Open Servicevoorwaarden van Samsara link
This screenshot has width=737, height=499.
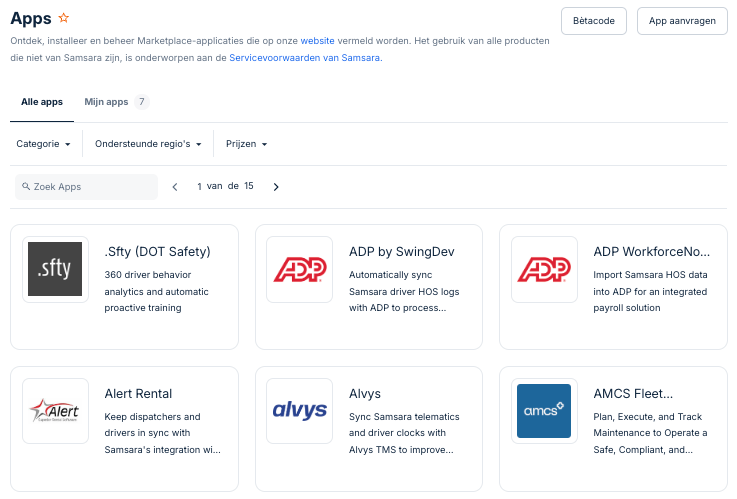[306, 58]
